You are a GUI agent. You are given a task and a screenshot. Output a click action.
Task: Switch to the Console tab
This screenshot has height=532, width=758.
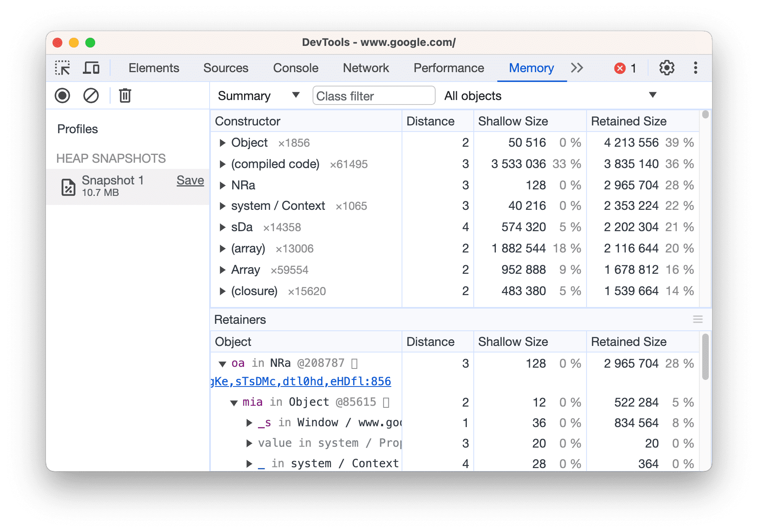[x=295, y=68]
